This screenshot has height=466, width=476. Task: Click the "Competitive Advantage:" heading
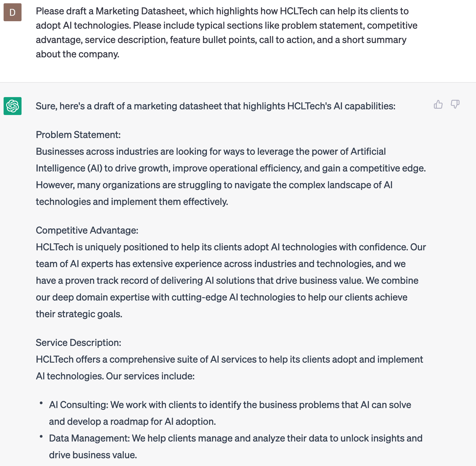[87, 230]
